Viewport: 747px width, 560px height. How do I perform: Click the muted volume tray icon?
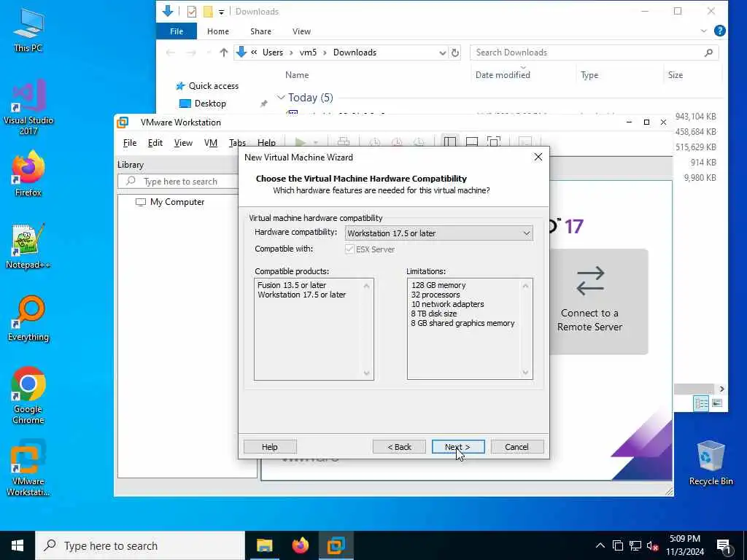tap(652, 545)
